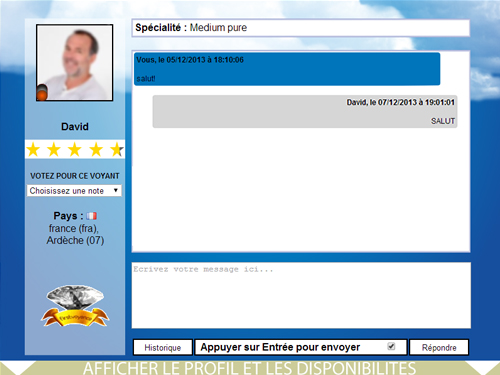
Task: Click the diamond ribbon badge logo
Action: pyautogui.click(x=75, y=306)
